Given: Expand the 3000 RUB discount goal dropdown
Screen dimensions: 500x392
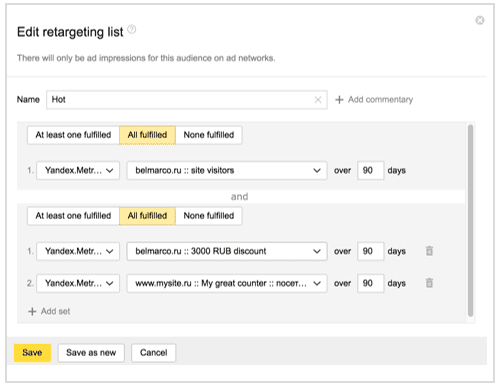Looking at the screenshot, I should point(227,251).
